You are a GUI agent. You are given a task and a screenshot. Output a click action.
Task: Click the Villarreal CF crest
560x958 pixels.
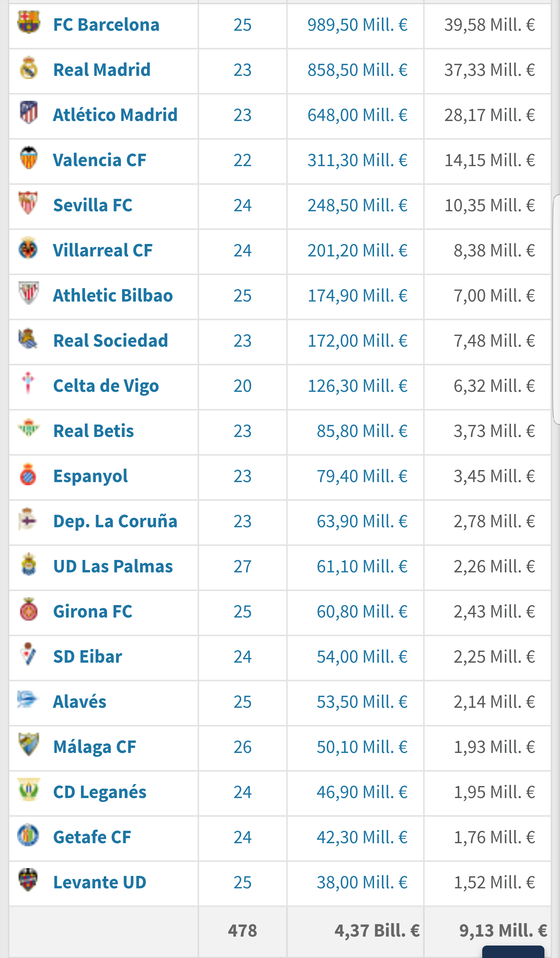pos(28,248)
